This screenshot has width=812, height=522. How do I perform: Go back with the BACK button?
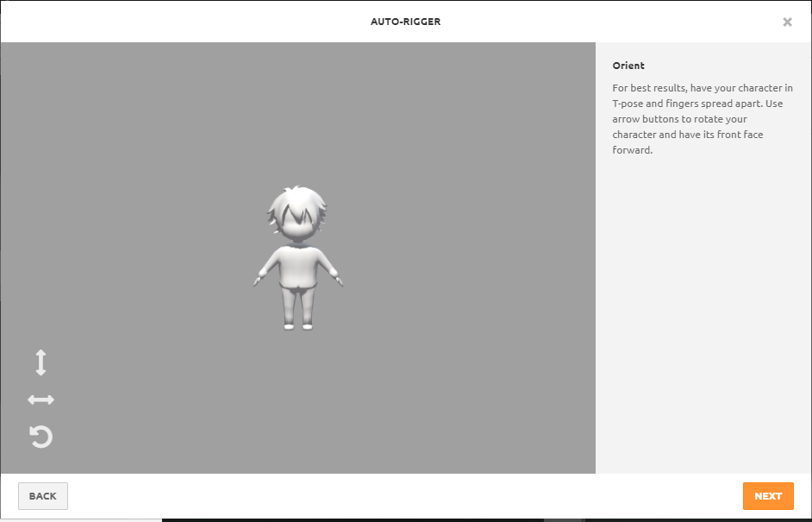[x=43, y=496]
